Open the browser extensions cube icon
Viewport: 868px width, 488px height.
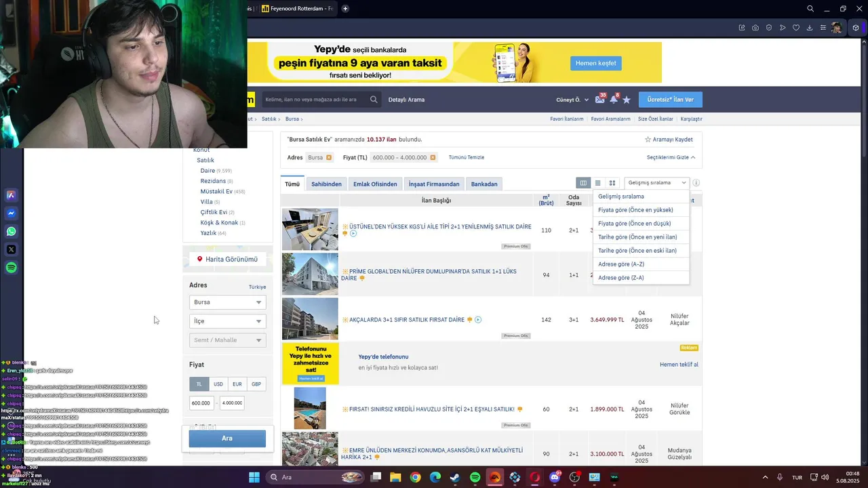pyautogui.click(x=856, y=28)
